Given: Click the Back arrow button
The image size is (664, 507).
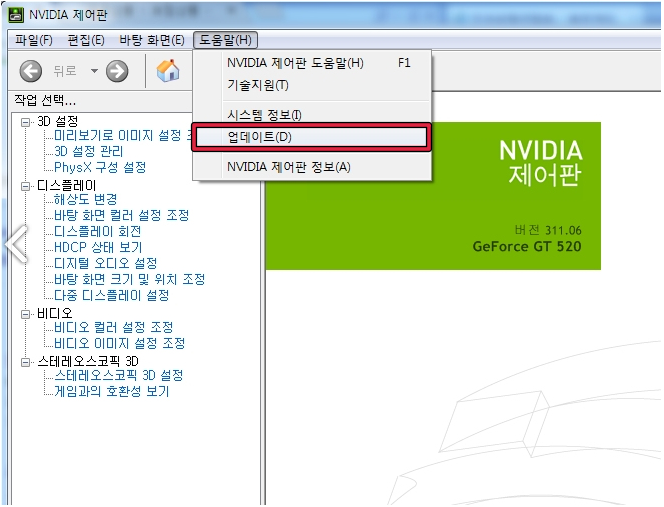Looking at the screenshot, I should (30, 71).
